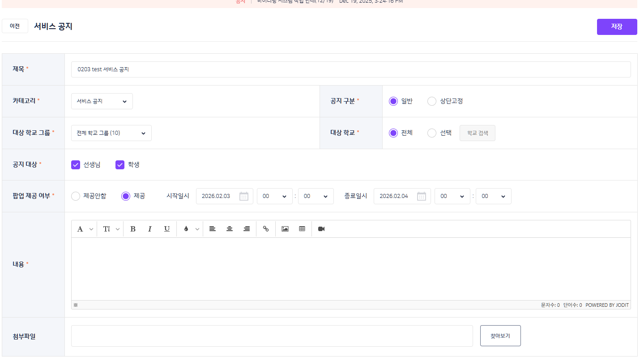
Task: Open the text color picker droplet
Action: coord(186,229)
